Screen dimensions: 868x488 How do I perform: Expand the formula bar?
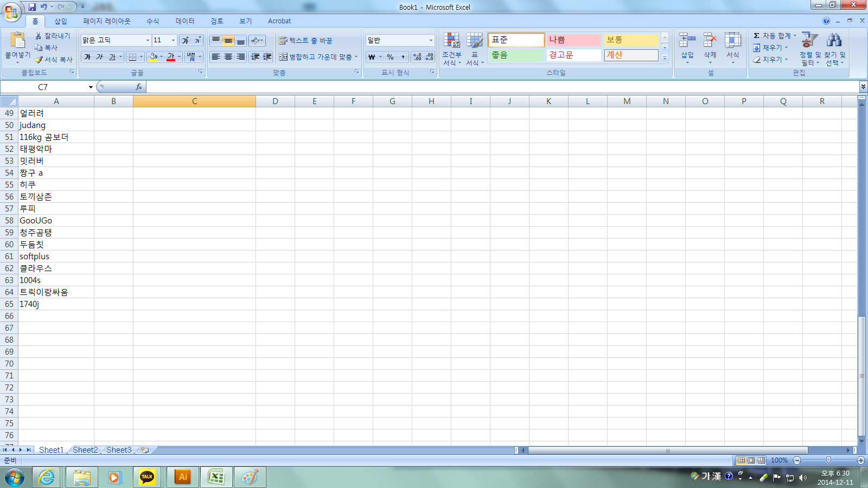863,87
